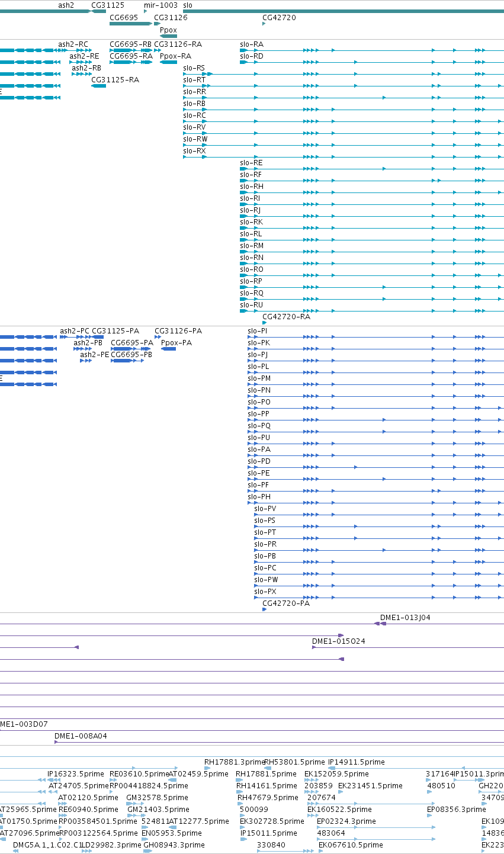Open transcript slo-RS
Viewport: 504px width, 854px height.
194,68
